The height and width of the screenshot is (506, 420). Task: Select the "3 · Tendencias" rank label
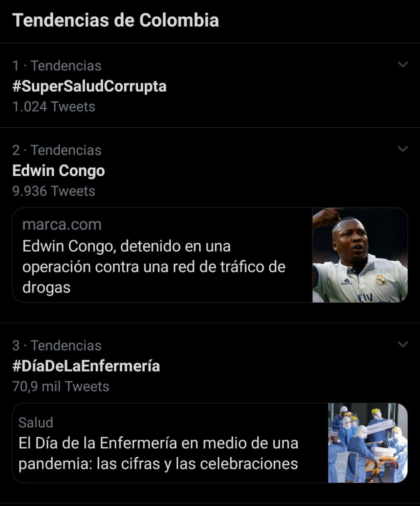(57, 346)
